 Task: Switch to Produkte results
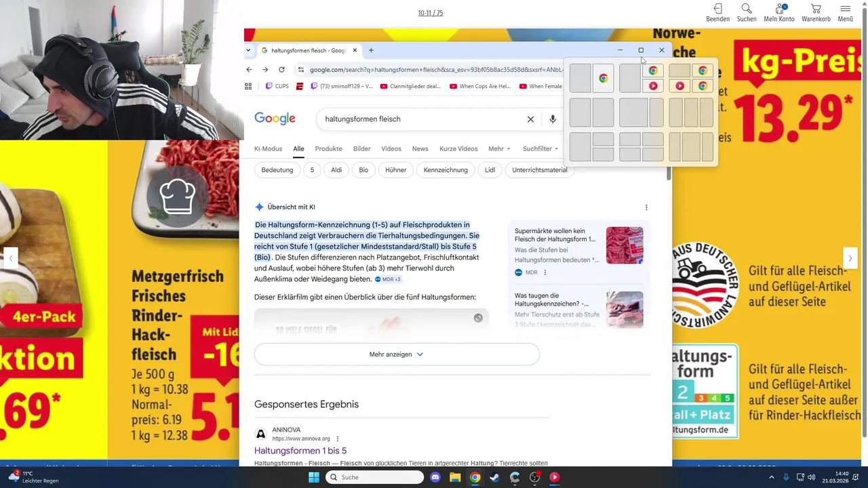(x=329, y=148)
